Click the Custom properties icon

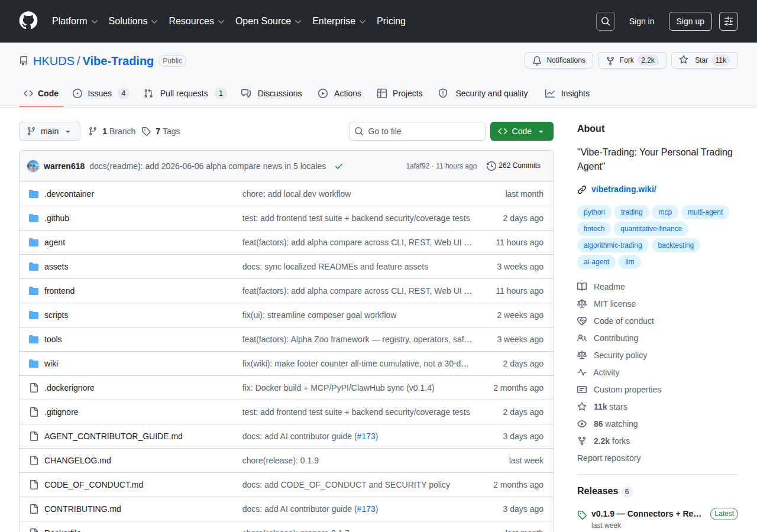click(582, 390)
